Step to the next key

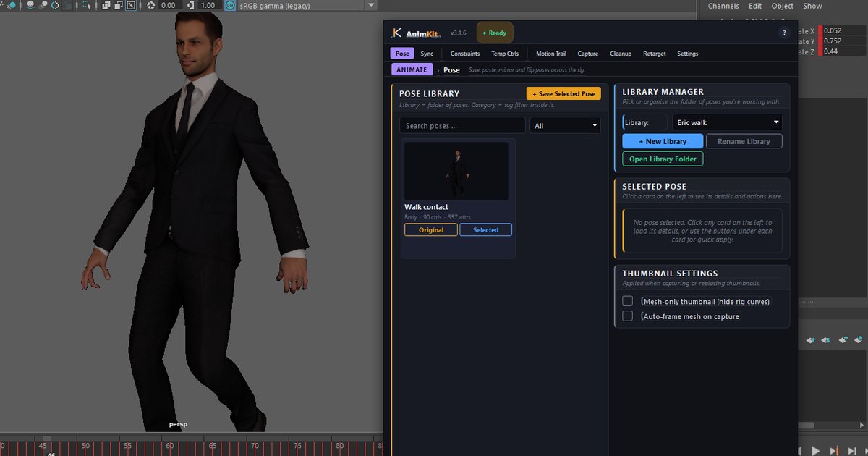pos(833,451)
